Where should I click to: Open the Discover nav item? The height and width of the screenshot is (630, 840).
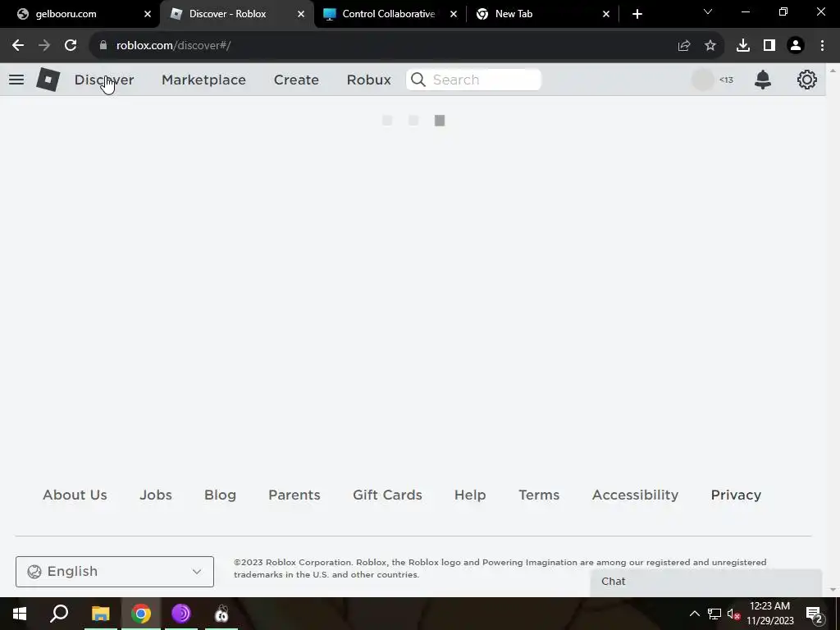[x=104, y=80]
